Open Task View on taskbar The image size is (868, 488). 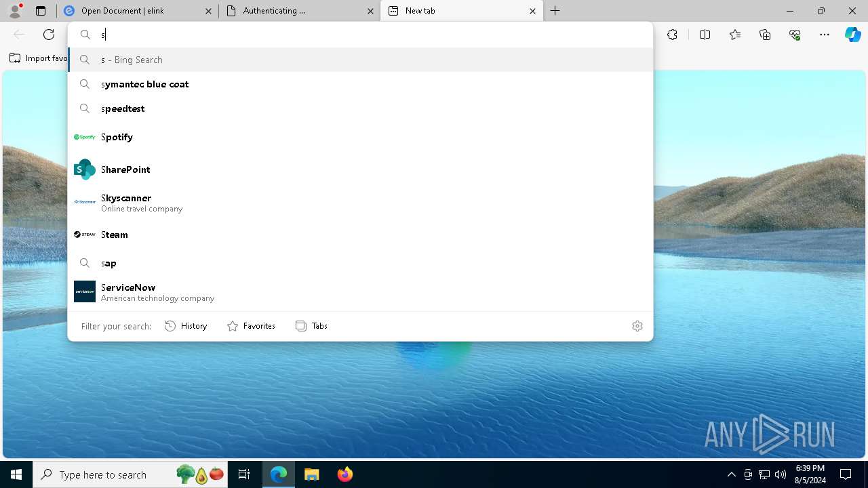(244, 474)
